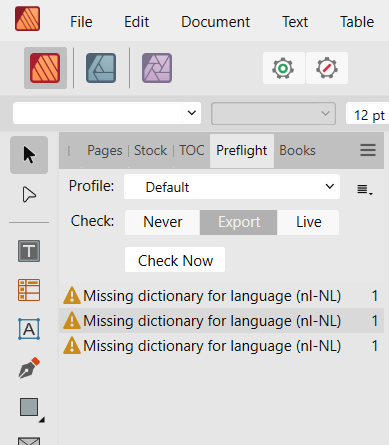The image size is (389, 445).
Task: Click warning icon of the highlighted warning
Action: click(72, 321)
